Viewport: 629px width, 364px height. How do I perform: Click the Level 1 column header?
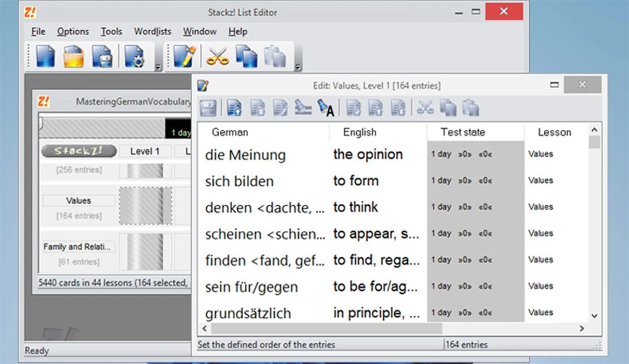pos(144,151)
